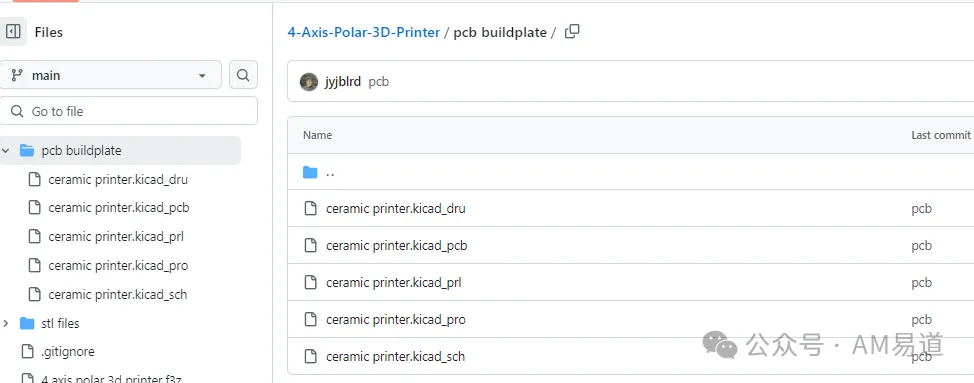Click the pcb commit link in kicad_prl row
Viewport: 974px width, 383px height.
[921, 283]
